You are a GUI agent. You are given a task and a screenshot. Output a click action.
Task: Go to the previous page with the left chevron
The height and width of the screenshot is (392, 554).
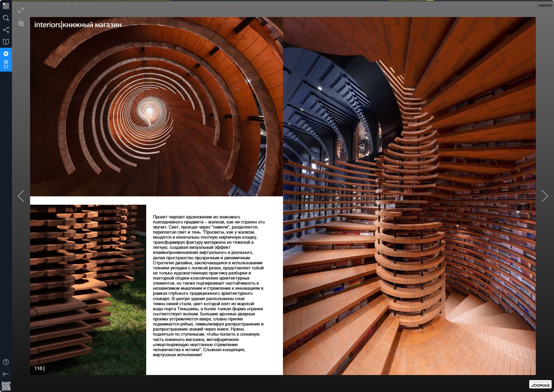pos(21,196)
